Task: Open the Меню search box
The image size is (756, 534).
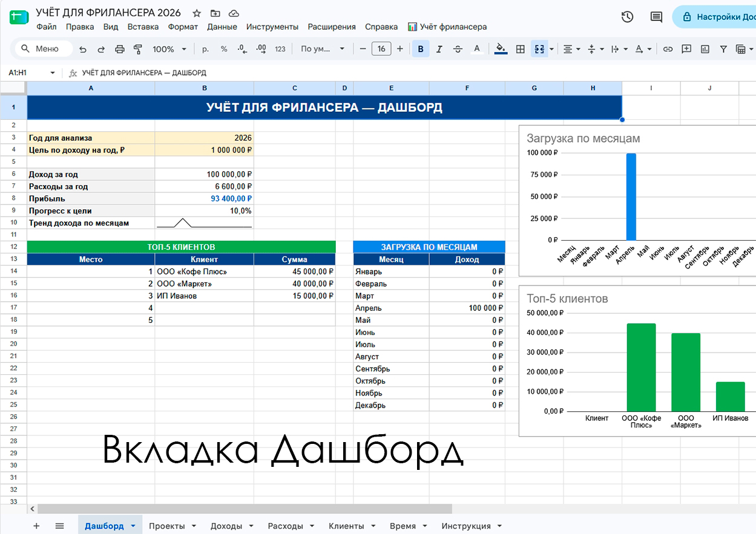Action: [x=43, y=49]
